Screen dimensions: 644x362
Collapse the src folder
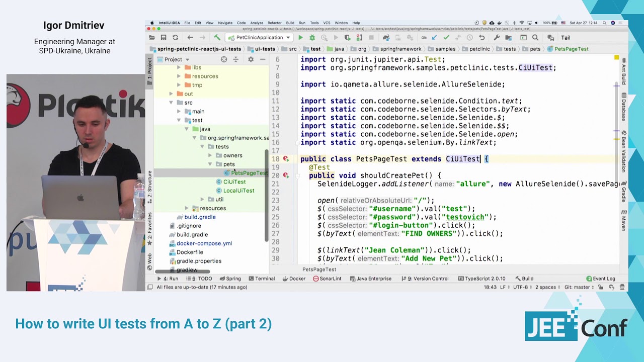click(171, 103)
